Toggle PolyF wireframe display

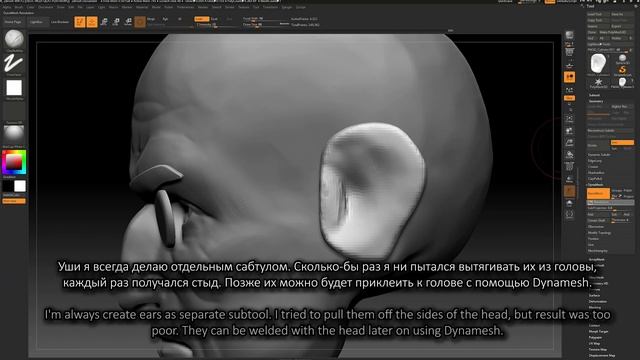tap(569, 167)
